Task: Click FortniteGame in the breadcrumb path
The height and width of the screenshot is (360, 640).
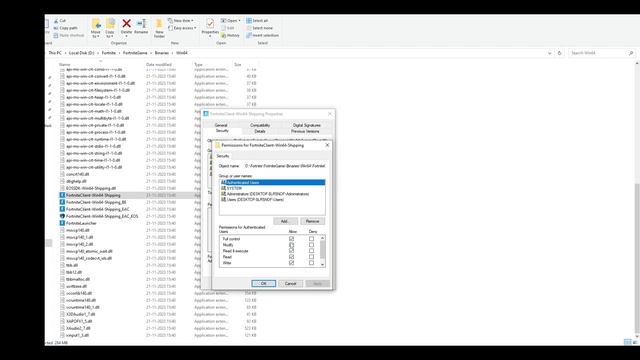Action: pos(135,53)
